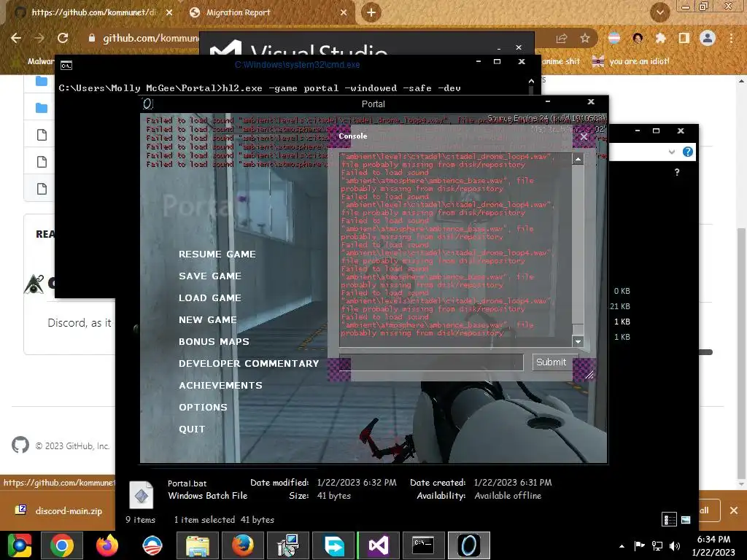Click Chrome back arrow
Viewport: 747px width, 560px height.
[16, 38]
